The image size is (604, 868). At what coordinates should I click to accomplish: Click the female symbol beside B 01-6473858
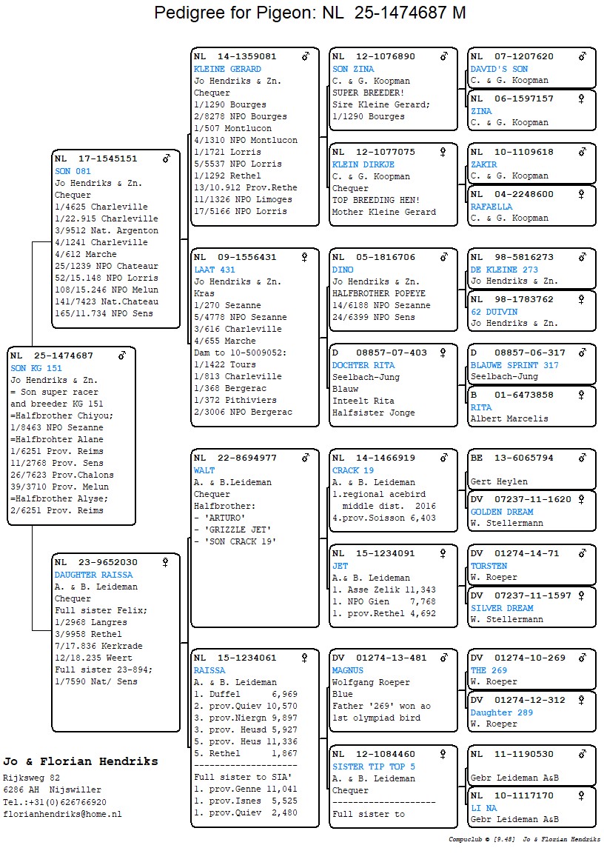[x=582, y=395]
